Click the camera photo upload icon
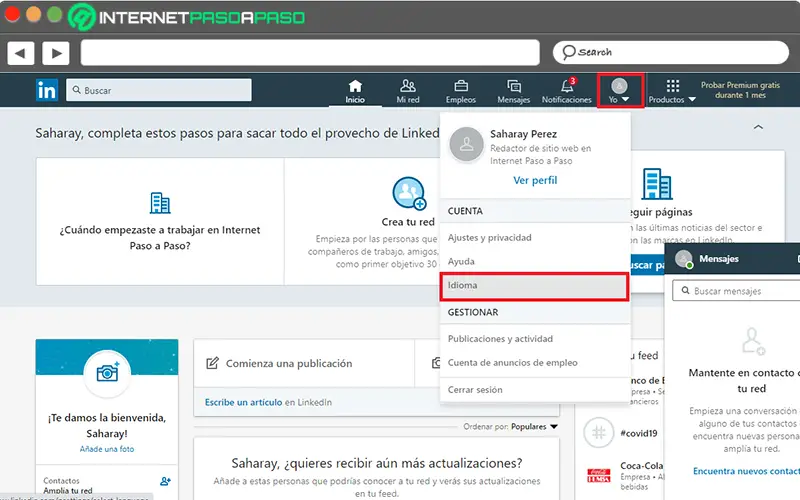This screenshot has height=500, width=800. click(x=107, y=373)
